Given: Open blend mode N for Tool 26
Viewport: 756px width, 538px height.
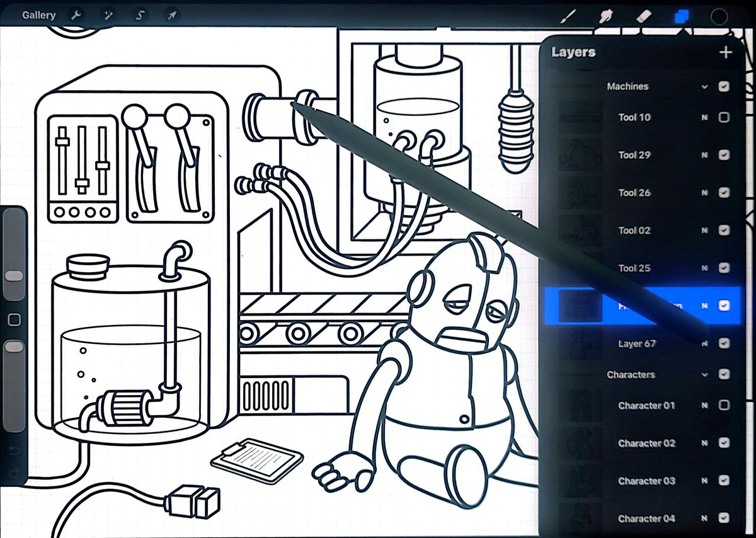Looking at the screenshot, I should tap(704, 193).
